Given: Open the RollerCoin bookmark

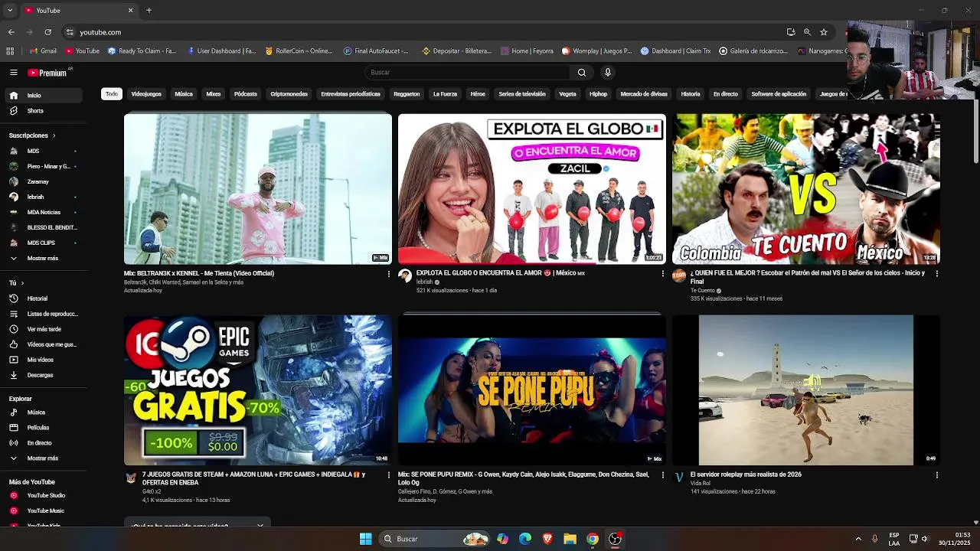Looking at the screenshot, I should pyautogui.click(x=299, y=51).
